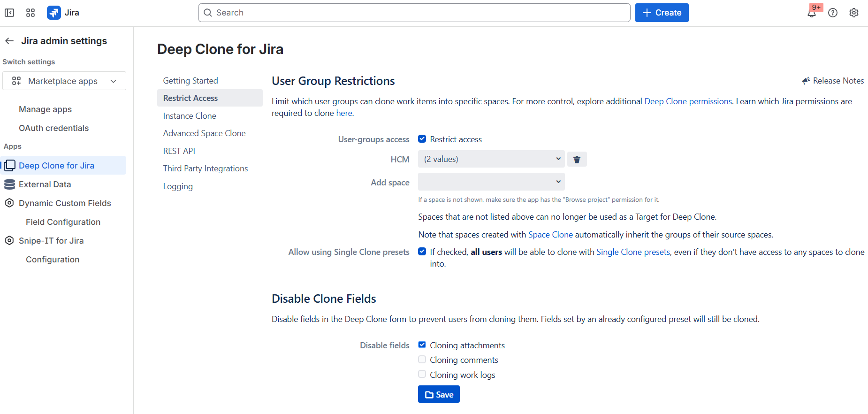Screen dimensions: 868x414
Task: Open the HCM (2 values) dropdown
Action: 491,159
